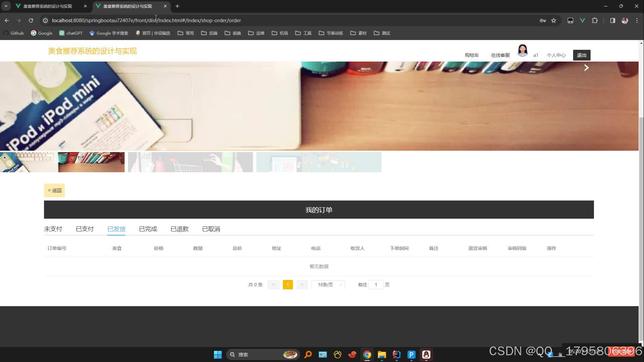Screen dimensions: 644x362
Task: Select the light blue online shop banner thumbnail
Action: tap(319, 162)
